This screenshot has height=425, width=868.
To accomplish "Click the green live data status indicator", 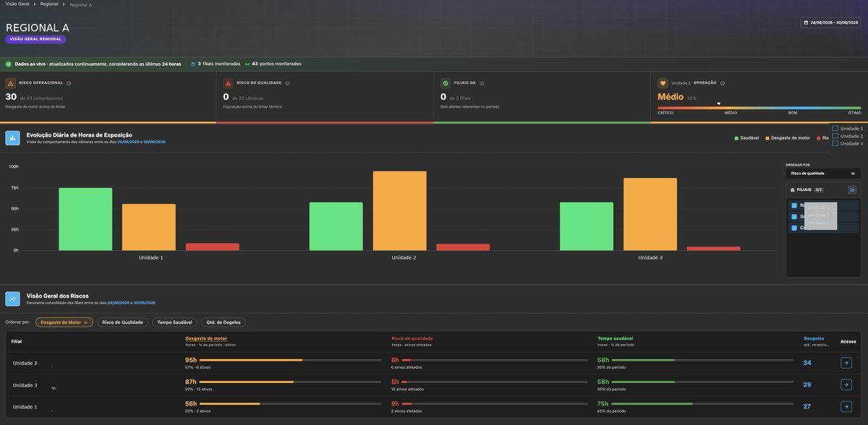I will coord(9,64).
